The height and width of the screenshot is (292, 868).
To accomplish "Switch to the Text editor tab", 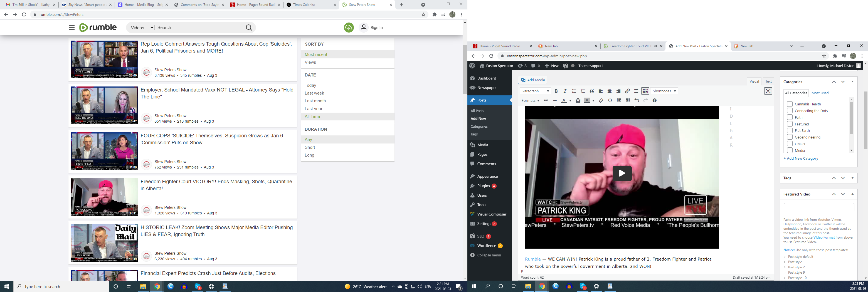I will pyautogui.click(x=768, y=81).
